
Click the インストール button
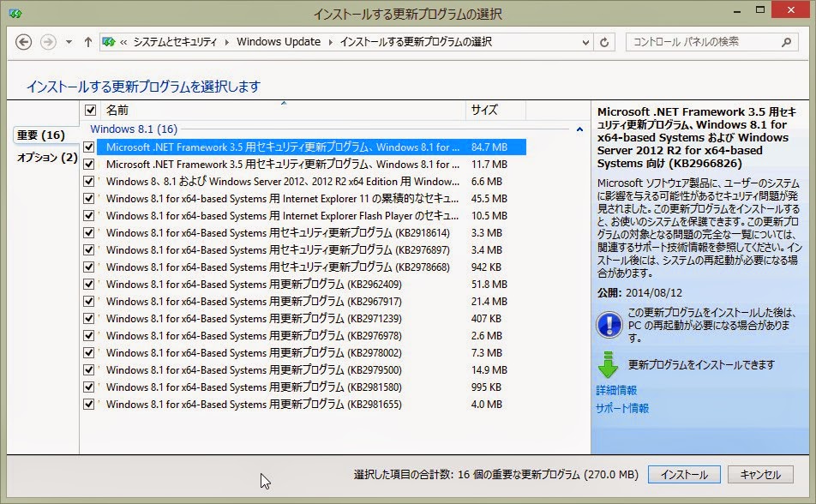pos(684,474)
